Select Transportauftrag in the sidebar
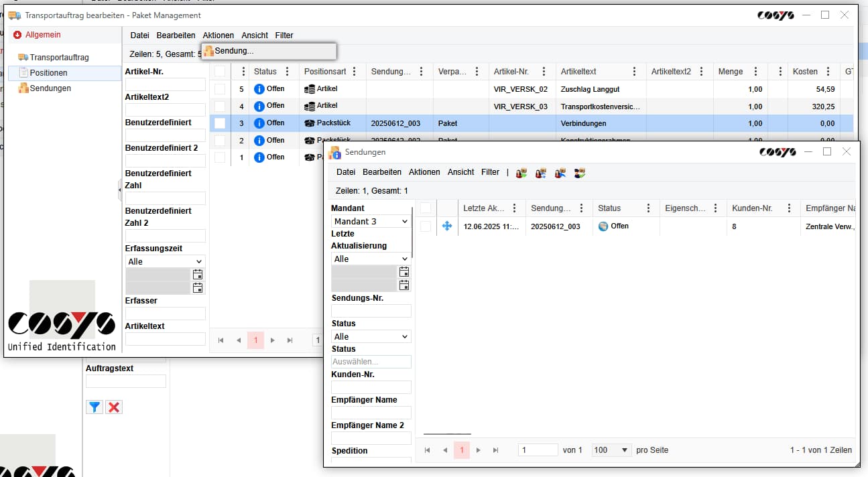Viewport: 868px width, 477px height. point(59,58)
